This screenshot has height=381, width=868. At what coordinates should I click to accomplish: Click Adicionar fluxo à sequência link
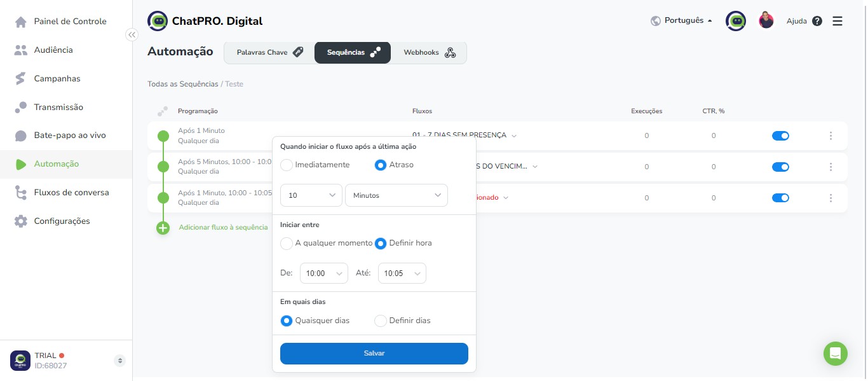coord(223,227)
